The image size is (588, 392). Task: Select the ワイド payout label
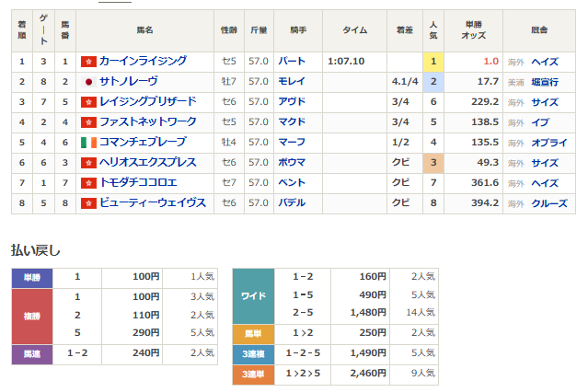point(253,295)
